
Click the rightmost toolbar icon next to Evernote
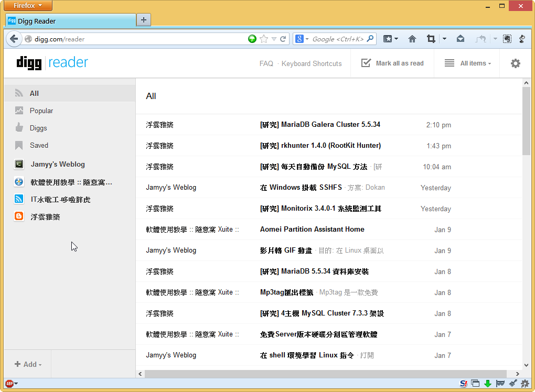522,39
